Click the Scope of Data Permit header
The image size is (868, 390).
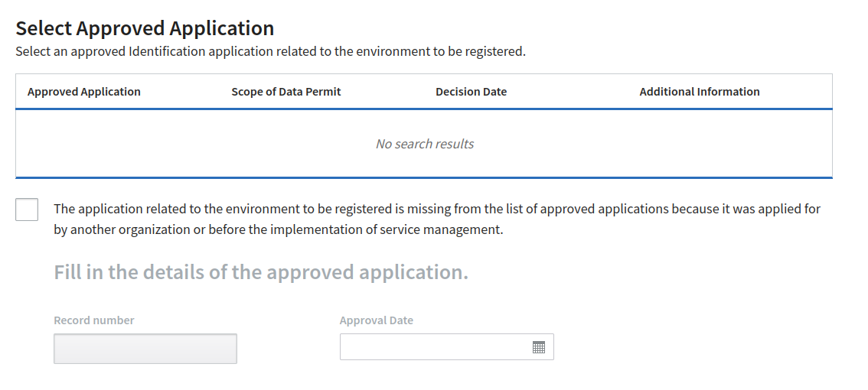point(286,92)
